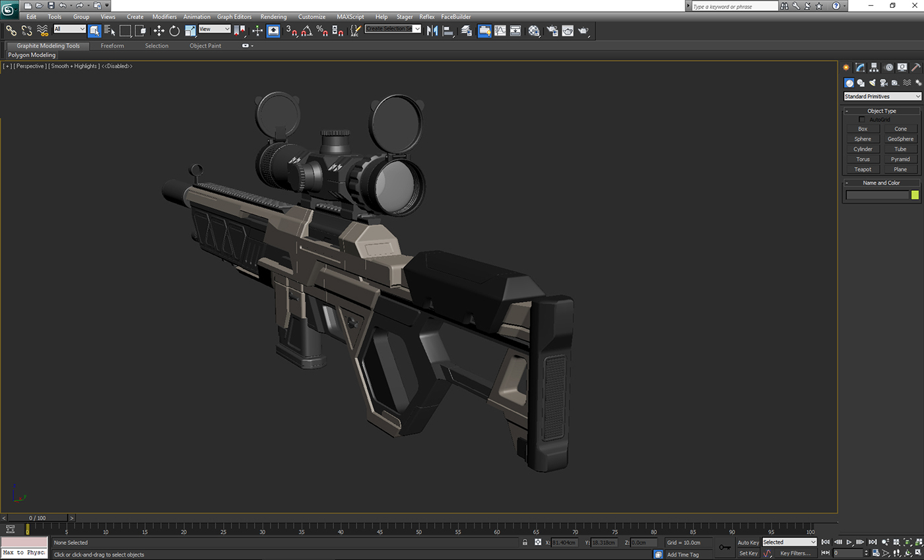Open the View reference coordinate system dropdown
924x560 pixels.
click(x=213, y=28)
